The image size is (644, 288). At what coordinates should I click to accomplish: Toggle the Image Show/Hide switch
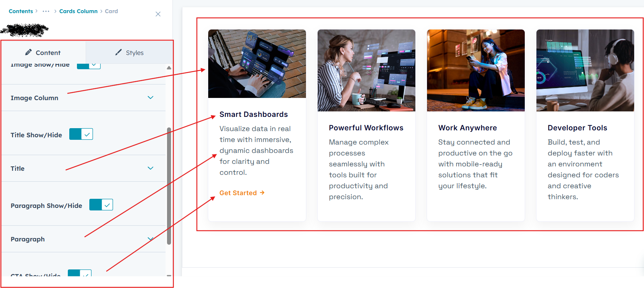[x=89, y=65]
